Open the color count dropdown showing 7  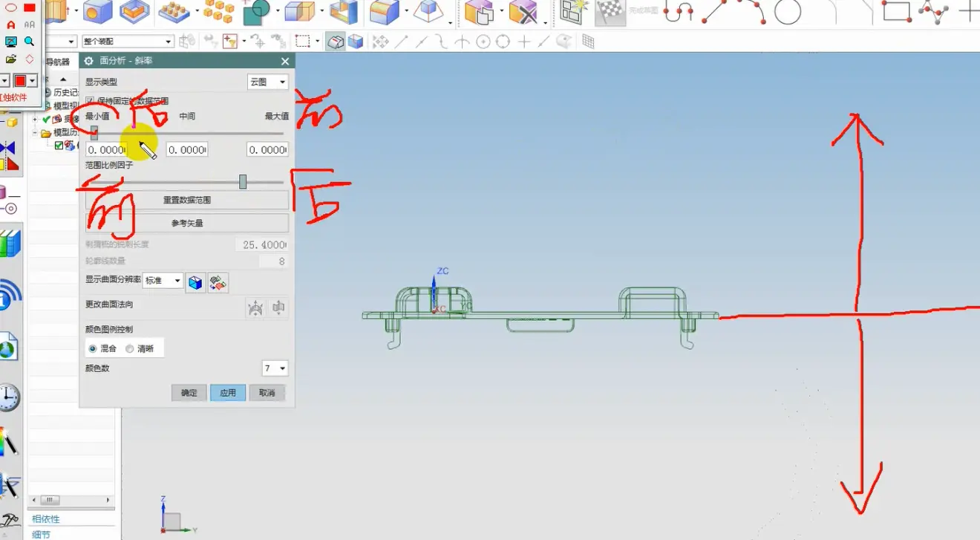[275, 368]
